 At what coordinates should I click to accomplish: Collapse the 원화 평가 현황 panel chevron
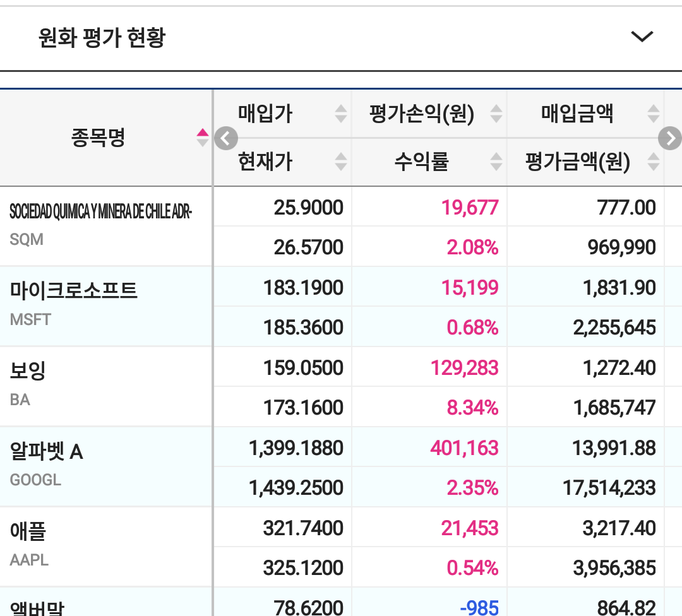pyautogui.click(x=642, y=37)
